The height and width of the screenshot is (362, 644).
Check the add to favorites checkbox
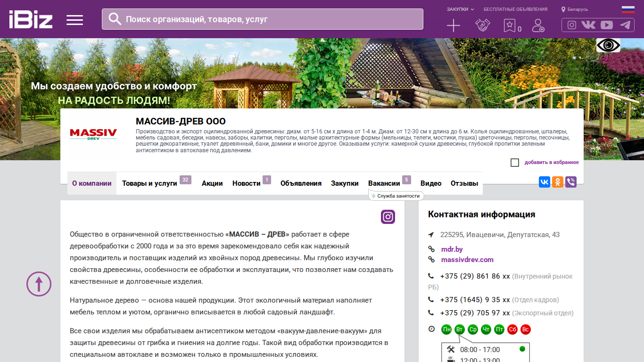coord(515,163)
